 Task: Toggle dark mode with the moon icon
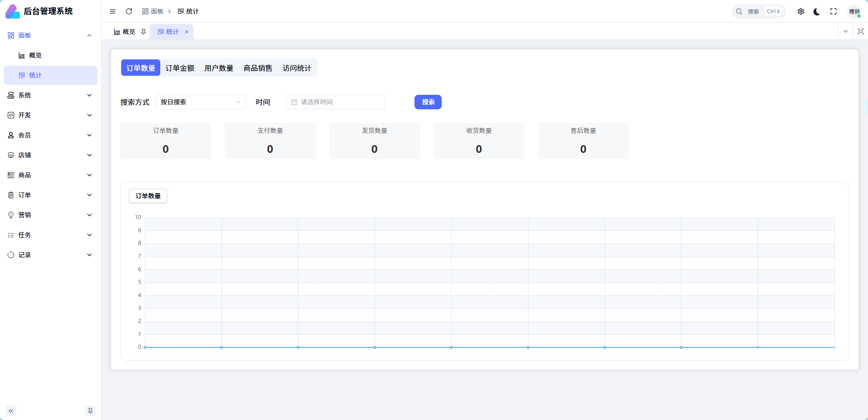(816, 11)
